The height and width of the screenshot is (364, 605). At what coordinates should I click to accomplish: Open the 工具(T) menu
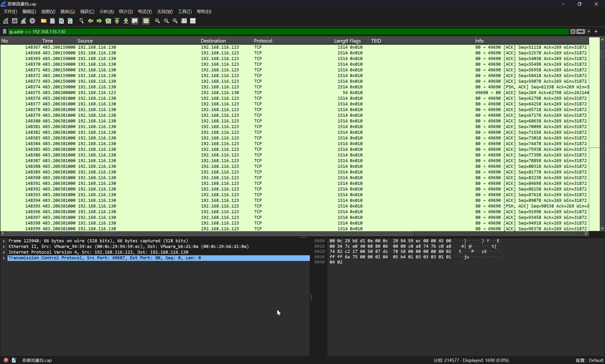[185, 12]
